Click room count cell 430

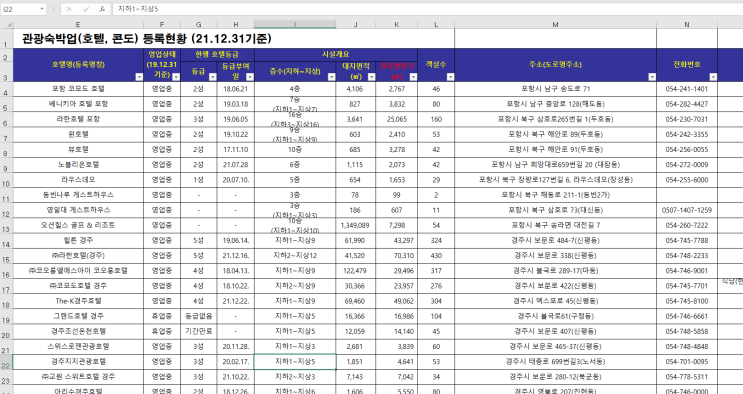[x=436, y=256]
